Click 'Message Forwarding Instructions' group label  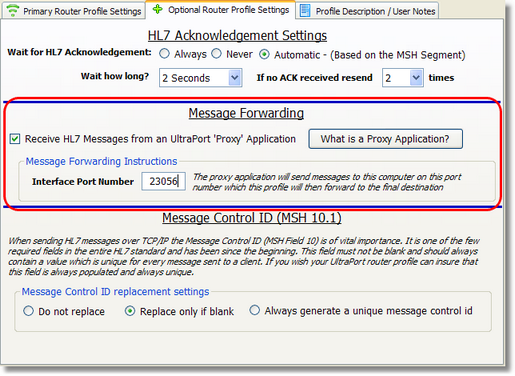coord(101,161)
